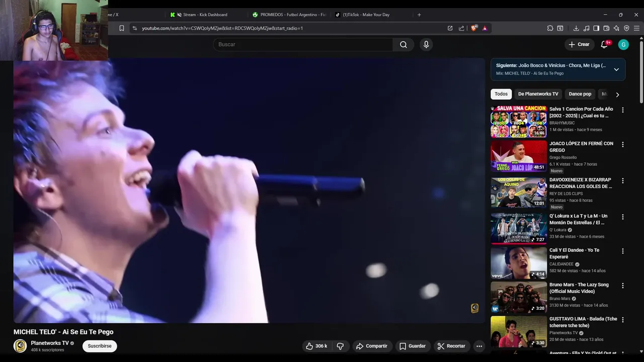Viewport: 644px width, 362px height.
Task: Select the Todos filter chip
Action: (501, 94)
